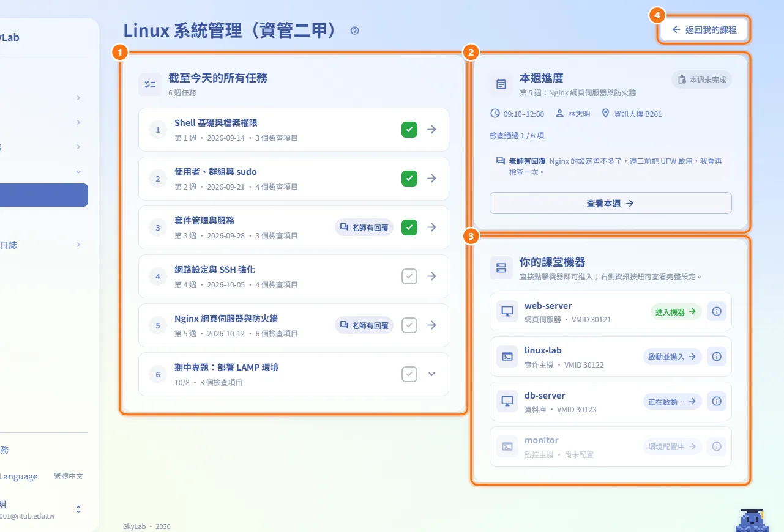Image resolution: width=784 pixels, height=532 pixels.
Task: Click the SkyLab logo text in sidebar
Action: (10, 37)
